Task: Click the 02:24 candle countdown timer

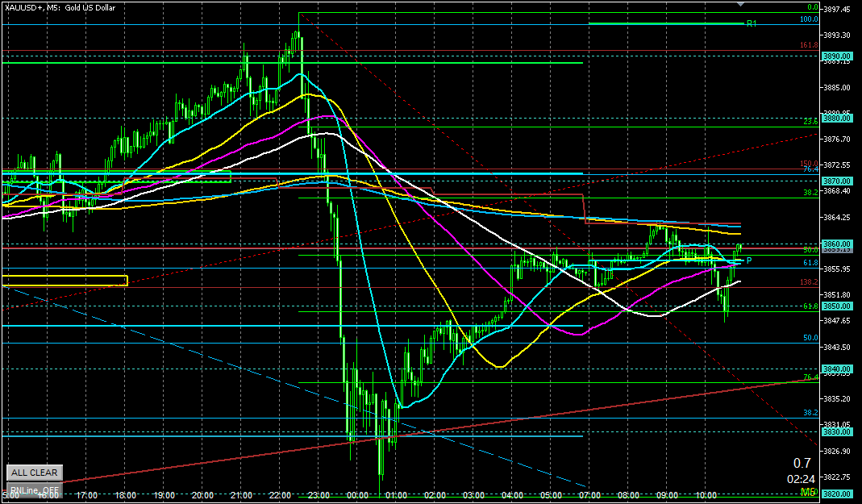Action: 800,478
